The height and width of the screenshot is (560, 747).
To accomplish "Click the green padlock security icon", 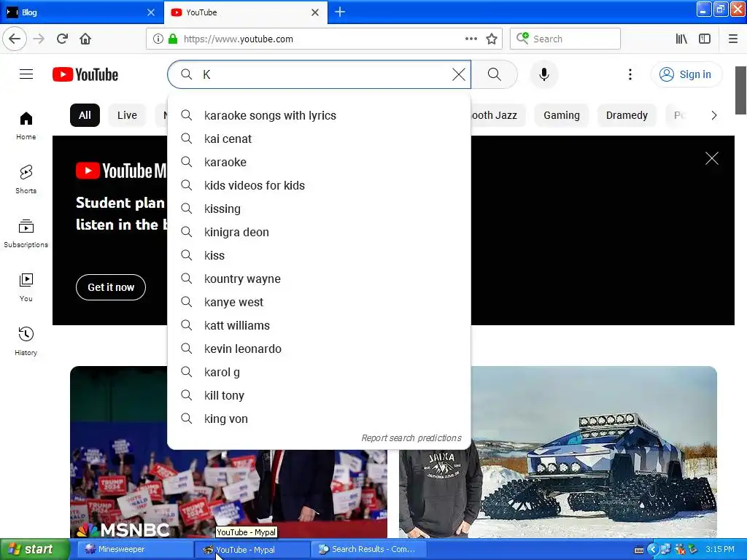I will point(173,39).
